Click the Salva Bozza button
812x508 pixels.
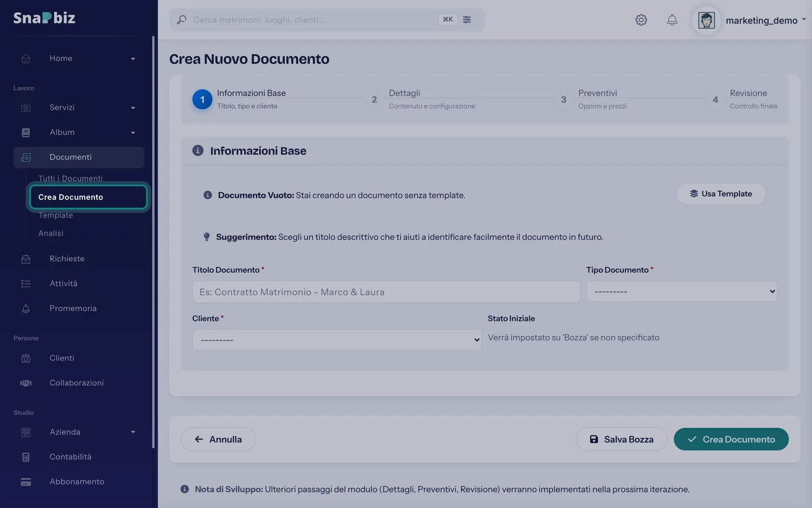click(621, 439)
